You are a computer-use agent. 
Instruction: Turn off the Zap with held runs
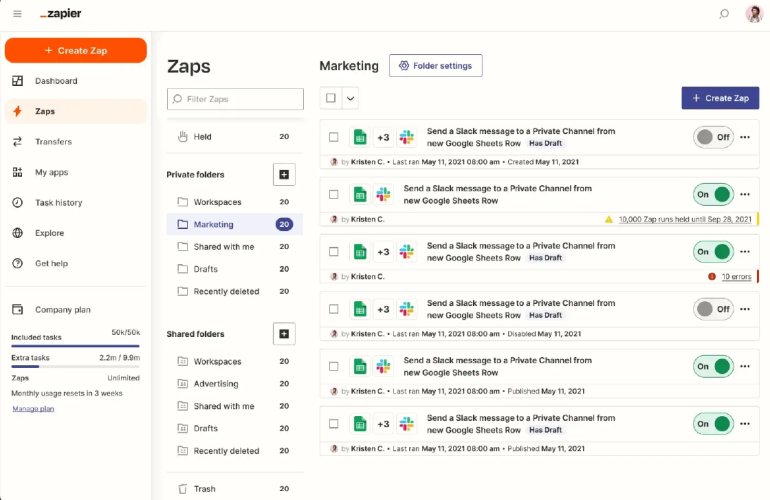click(714, 194)
